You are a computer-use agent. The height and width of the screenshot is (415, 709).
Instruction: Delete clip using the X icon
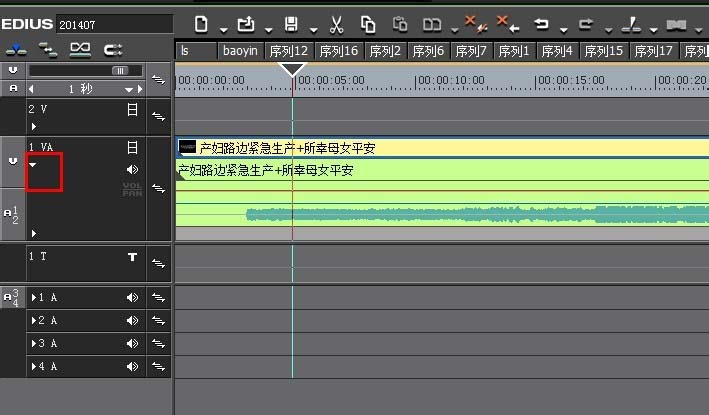476,24
